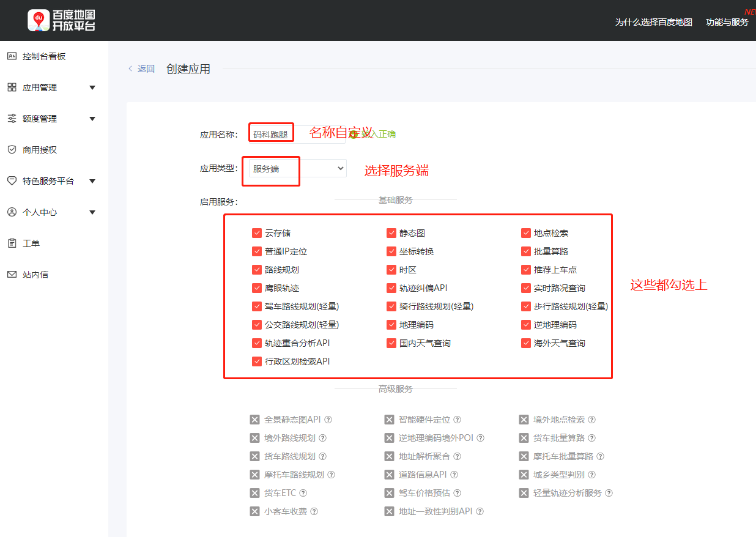Screen dimensions: 756x537
Task: Open 商用授权 in the sidebar
Action: pyautogui.click(x=40, y=150)
